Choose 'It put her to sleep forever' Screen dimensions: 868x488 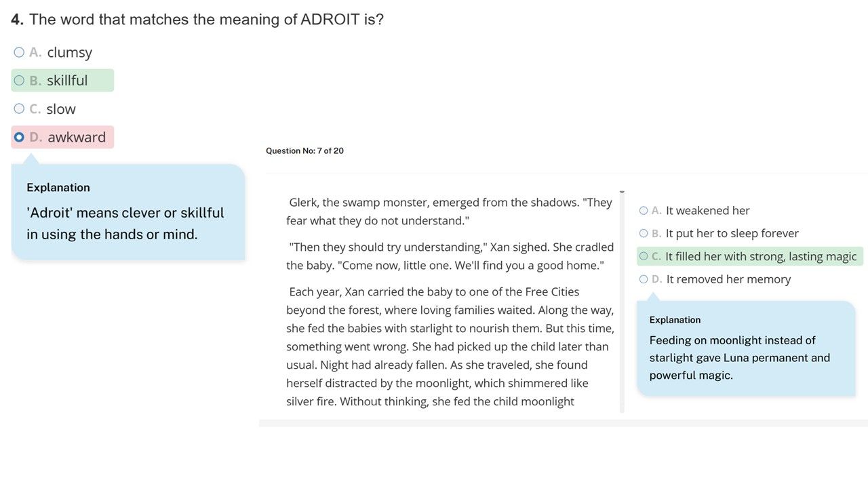(644, 234)
